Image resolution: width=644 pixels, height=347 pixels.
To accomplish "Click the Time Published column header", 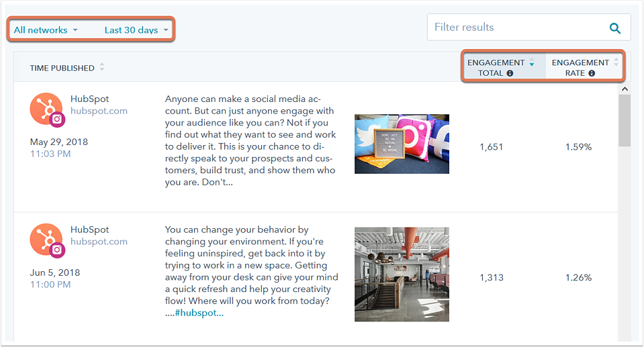I will (62, 68).
